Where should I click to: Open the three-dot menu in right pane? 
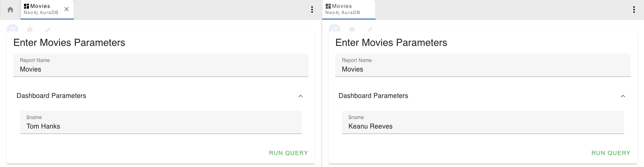pyautogui.click(x=634, y=10)
